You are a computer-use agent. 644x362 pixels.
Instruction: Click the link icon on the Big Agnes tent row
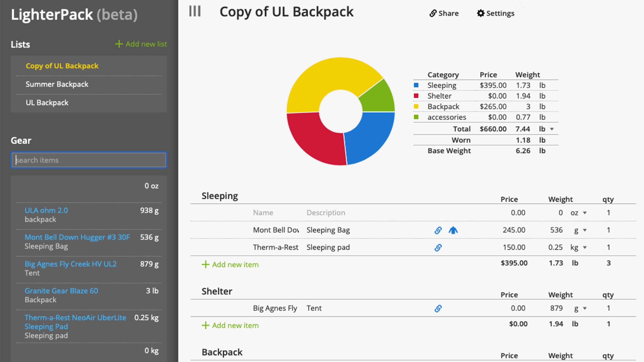[438, 308]
